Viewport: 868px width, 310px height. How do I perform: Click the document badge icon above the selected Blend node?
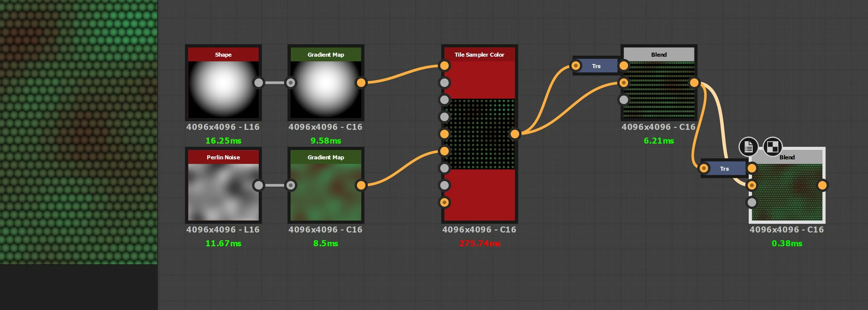(x=748, y=147)
